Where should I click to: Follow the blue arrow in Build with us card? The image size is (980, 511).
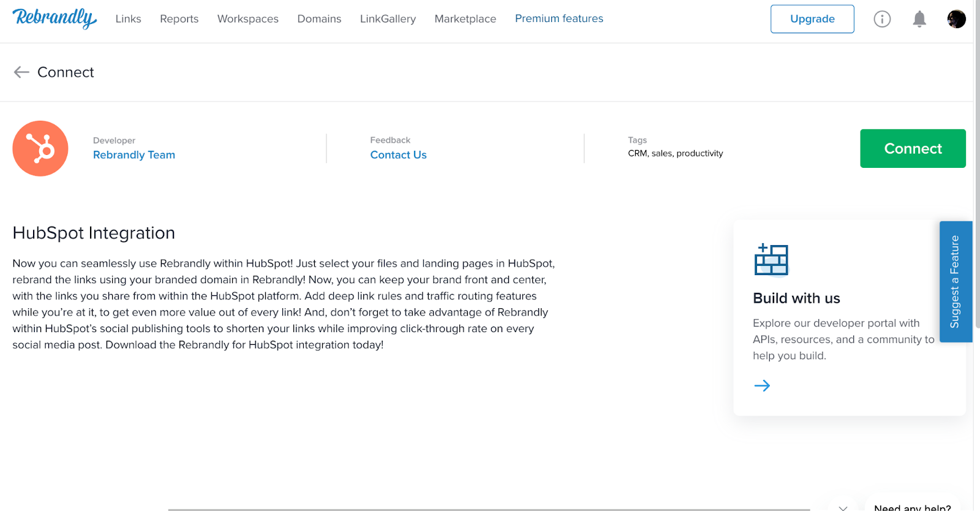(762, 385)
